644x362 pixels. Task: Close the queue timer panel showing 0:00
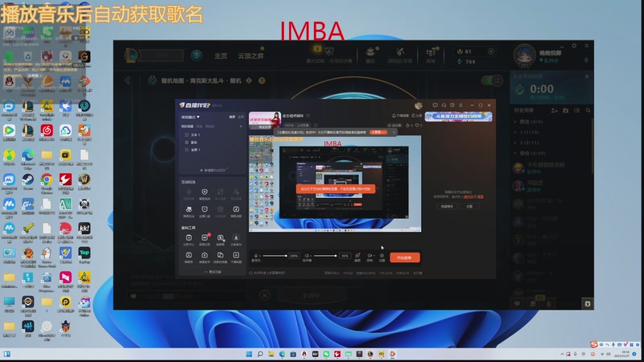click(x=587, y=76)
